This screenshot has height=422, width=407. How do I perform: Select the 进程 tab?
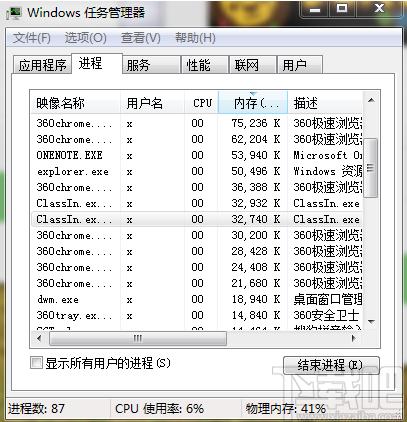pyautogui.click(x=97, y=63)
